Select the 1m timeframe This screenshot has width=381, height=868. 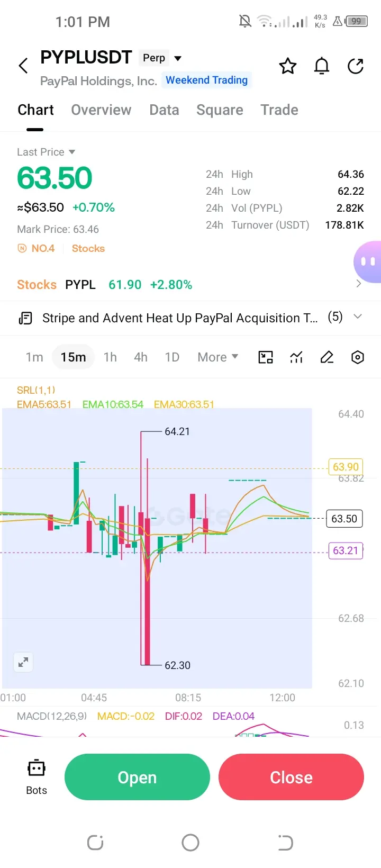(34, 357)
